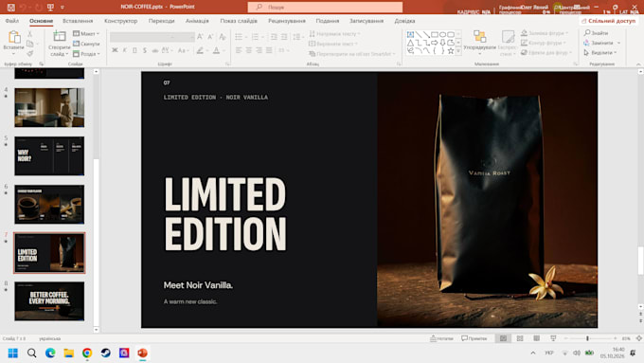Viewport: 644px width, 363px height.
Task: Switch to Показ слайдів tab
Action: [x=239, y=21]
